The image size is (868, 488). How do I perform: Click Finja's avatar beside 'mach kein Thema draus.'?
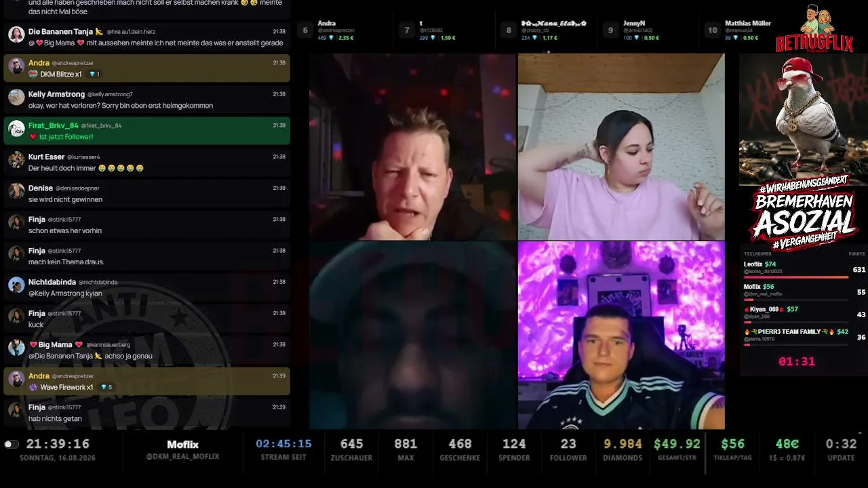coord(16,254)
